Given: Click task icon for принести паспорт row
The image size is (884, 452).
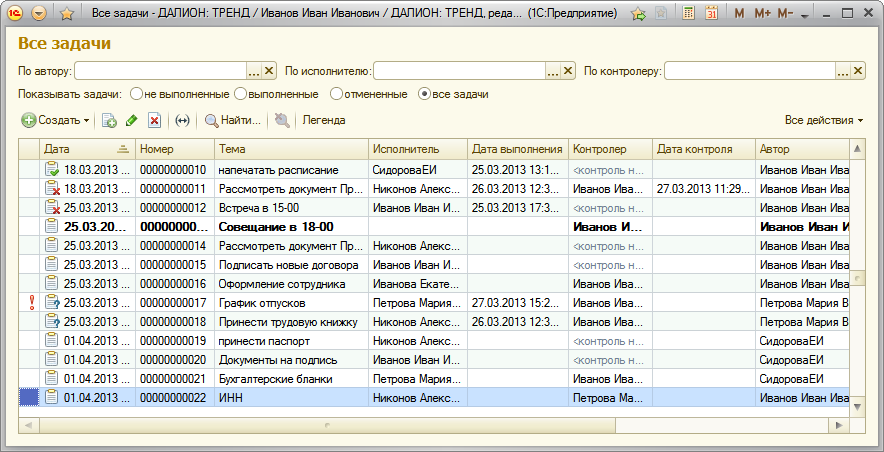Looking at the screenshot, I should click(51, 341).
